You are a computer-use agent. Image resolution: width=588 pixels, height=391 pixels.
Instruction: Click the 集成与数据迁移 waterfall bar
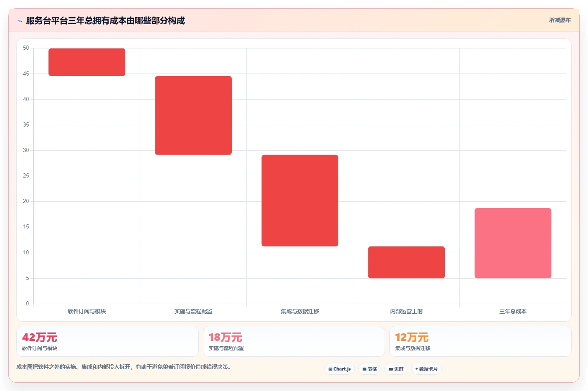[x=300, y=201]
